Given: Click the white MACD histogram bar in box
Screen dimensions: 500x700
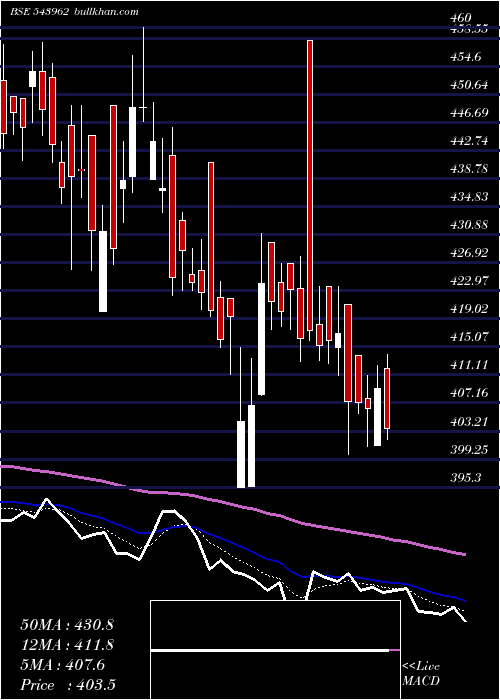Looking at the screenshot, I should [x=270, y=651].
